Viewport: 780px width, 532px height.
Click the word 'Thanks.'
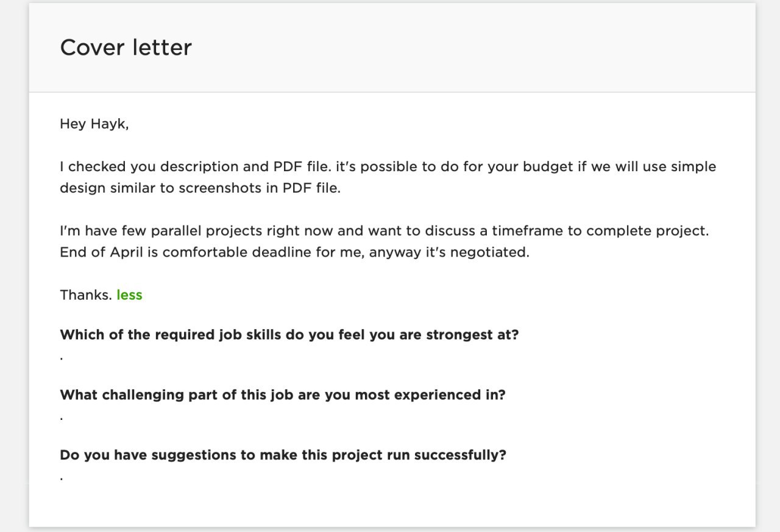86,295
